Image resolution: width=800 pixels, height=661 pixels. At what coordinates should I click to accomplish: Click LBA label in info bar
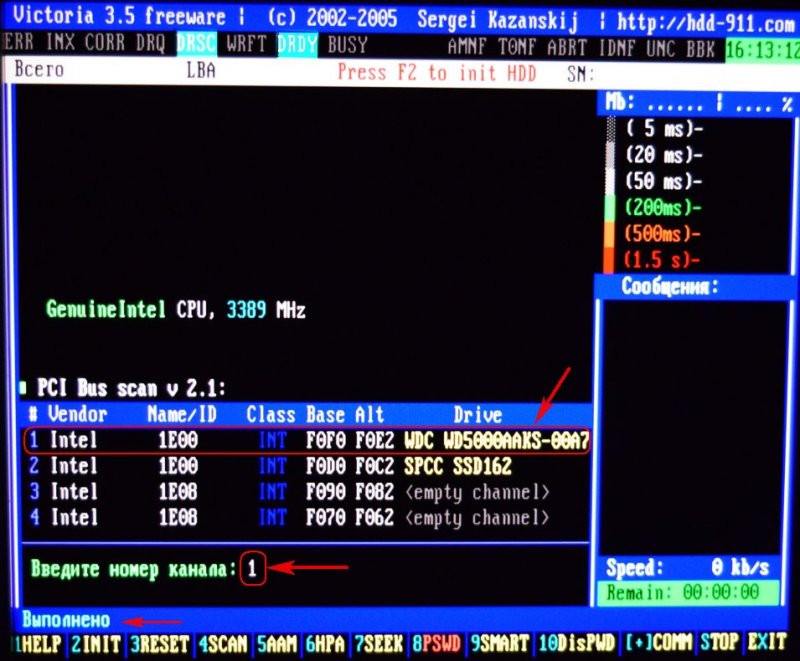tap(201, 70)
